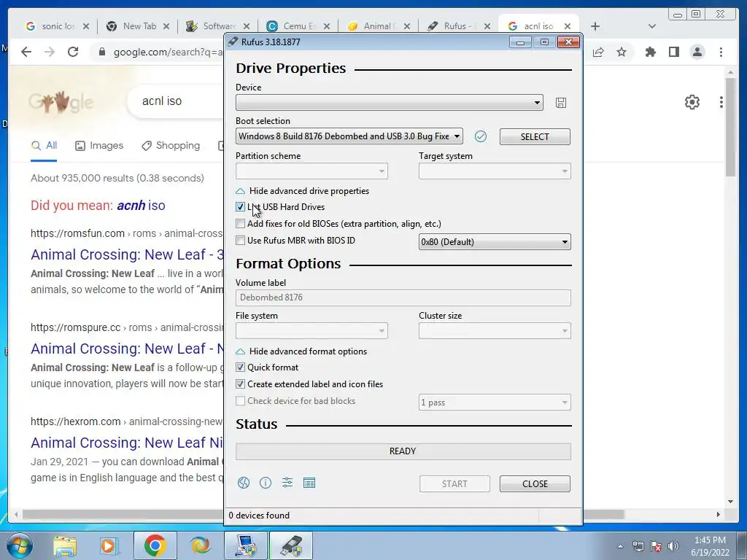
Task: Open 1 pass bad blocks dropdown
Action: click(495, 402)
